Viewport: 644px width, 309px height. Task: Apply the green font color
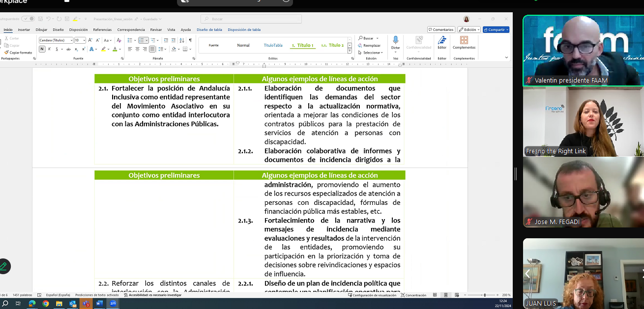(x=115, y=49)
